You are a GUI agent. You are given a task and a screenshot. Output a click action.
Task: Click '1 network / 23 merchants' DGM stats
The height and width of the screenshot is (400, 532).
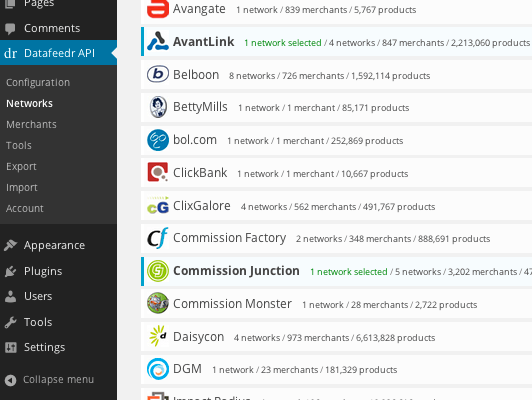265,370
